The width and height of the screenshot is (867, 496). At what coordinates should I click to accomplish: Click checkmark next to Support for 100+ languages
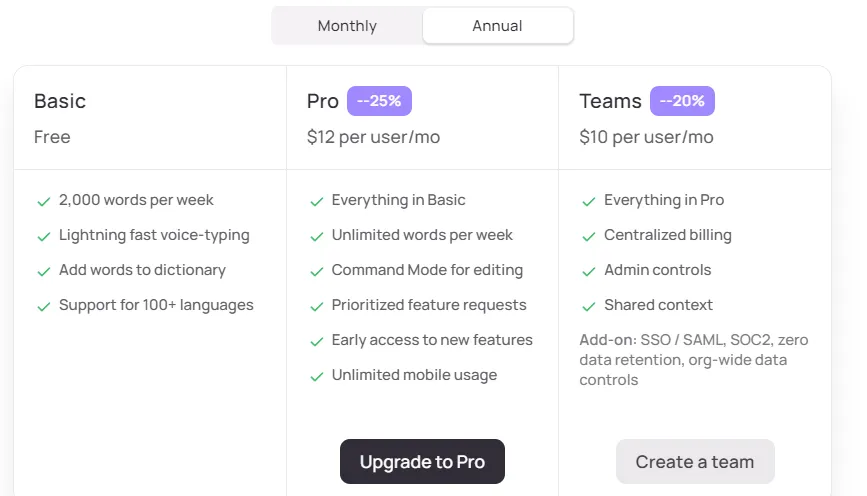point(44,306)
